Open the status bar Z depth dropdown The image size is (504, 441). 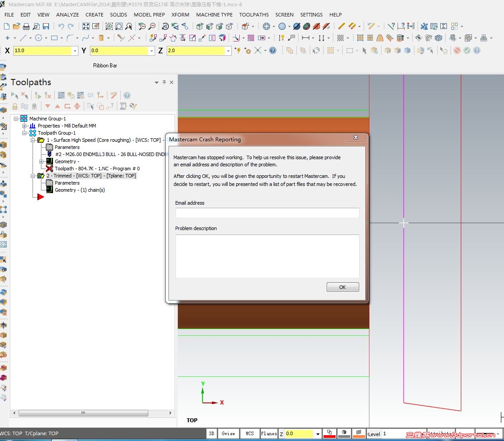[318, 434]
